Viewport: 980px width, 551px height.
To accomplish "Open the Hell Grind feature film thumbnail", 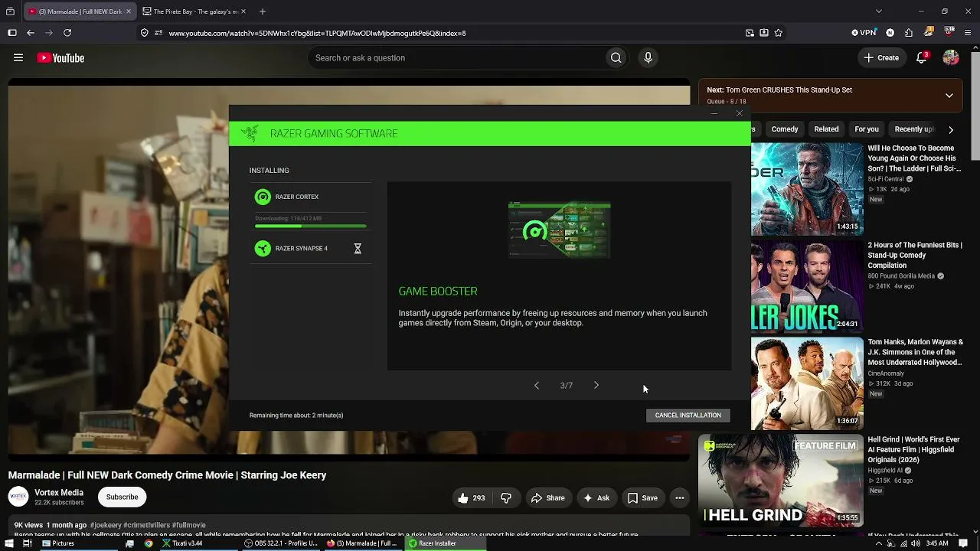I will 781,481.
